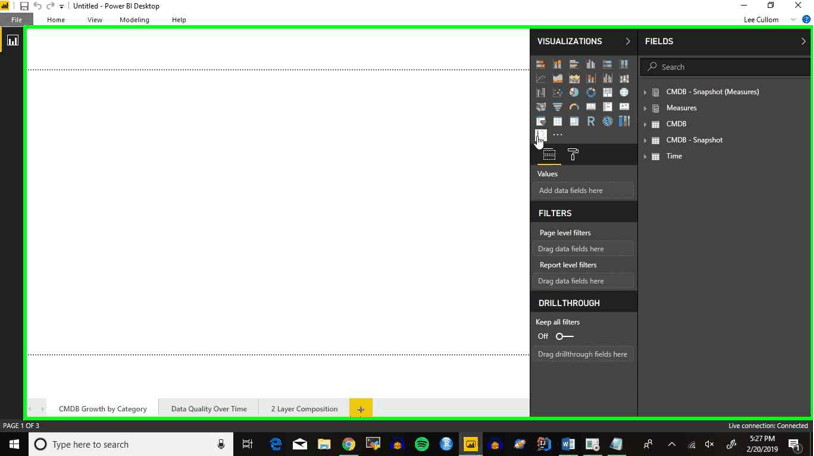Select the Filled map visual
The height and width of the screenshot is (456, 814).
[540, 107]
